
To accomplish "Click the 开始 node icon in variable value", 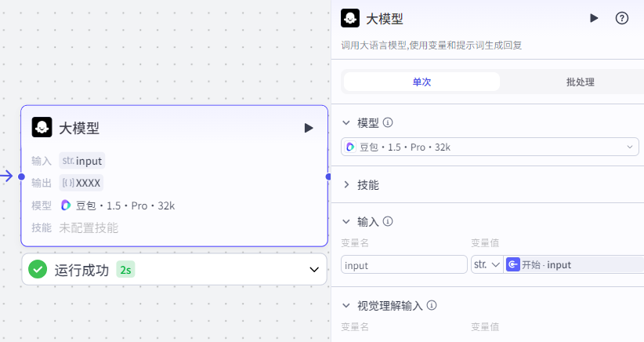I will [513, 264].
